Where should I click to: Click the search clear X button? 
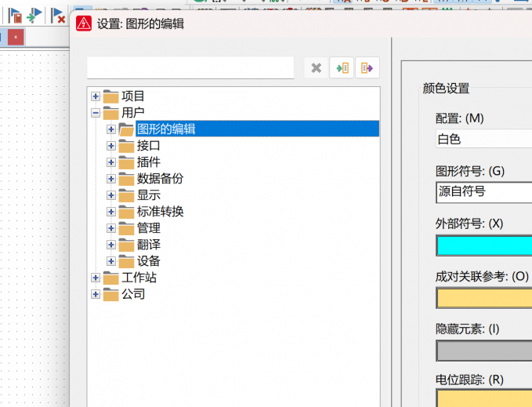[x=317, y=68]
